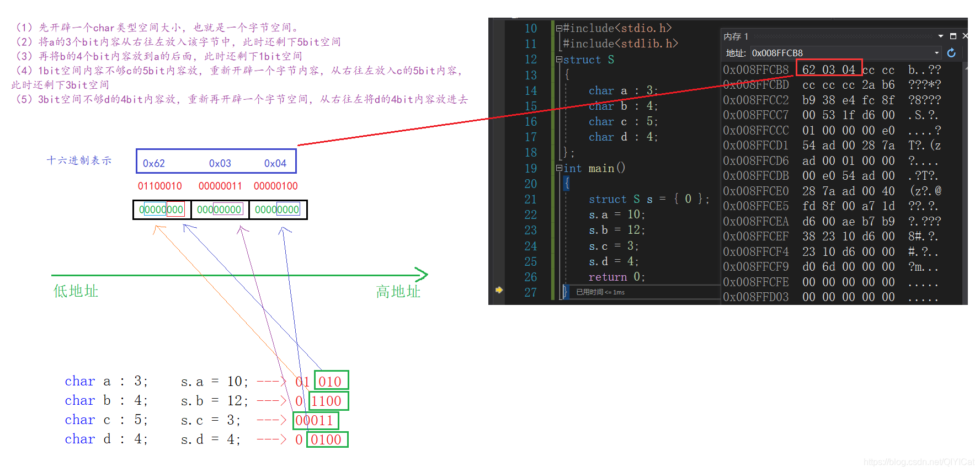
Task: Click memory address row 0x008FFCCC
Action: (x=756, y=131)
